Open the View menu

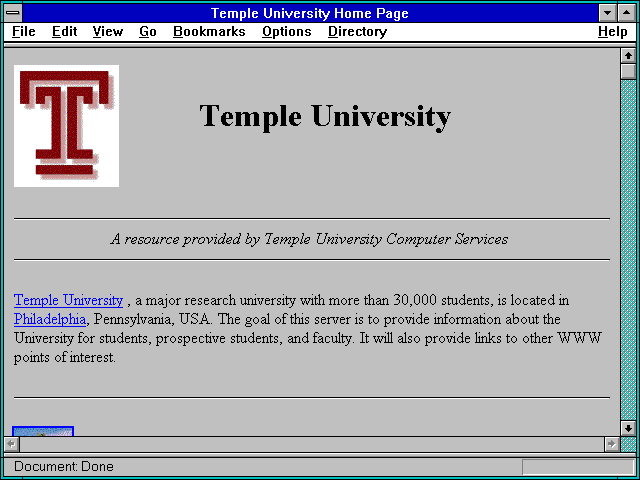pyautogui.click(x=108, y=32)
